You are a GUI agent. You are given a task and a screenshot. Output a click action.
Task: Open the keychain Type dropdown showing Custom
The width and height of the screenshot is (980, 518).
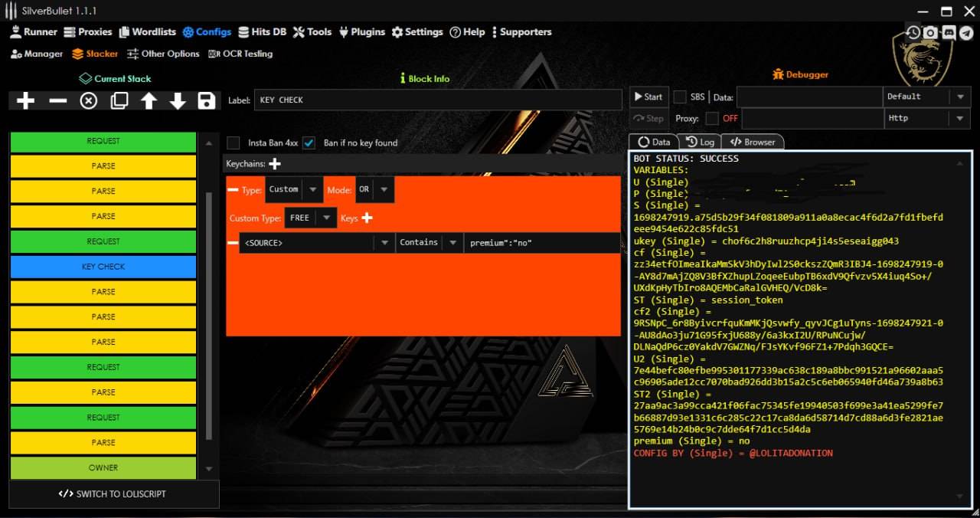(293, 189)
